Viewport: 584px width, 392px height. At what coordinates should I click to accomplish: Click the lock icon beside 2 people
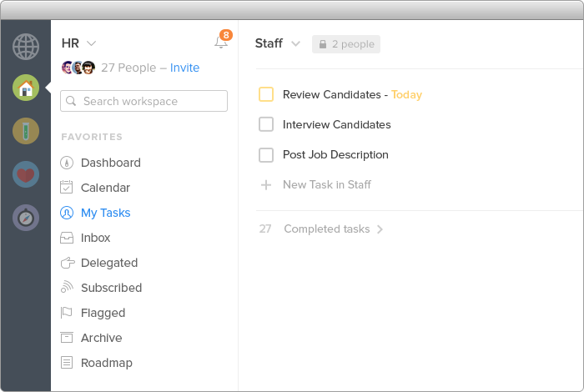coord(323,44)
